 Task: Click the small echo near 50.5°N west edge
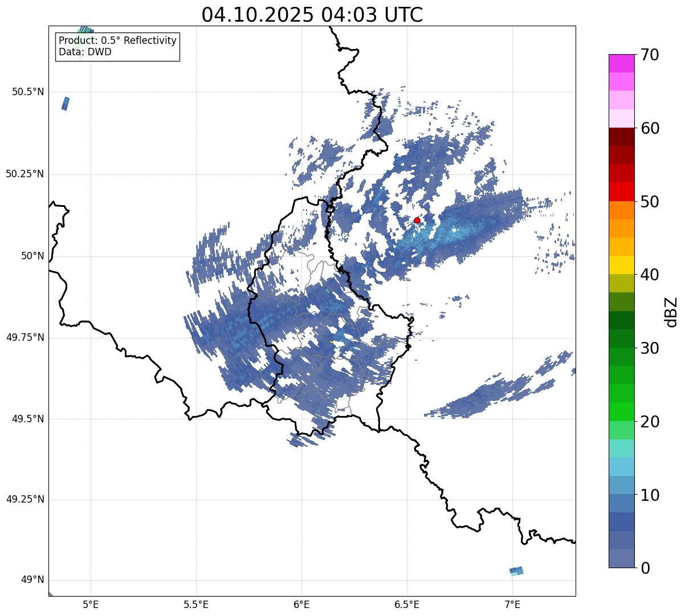point(66,104)
